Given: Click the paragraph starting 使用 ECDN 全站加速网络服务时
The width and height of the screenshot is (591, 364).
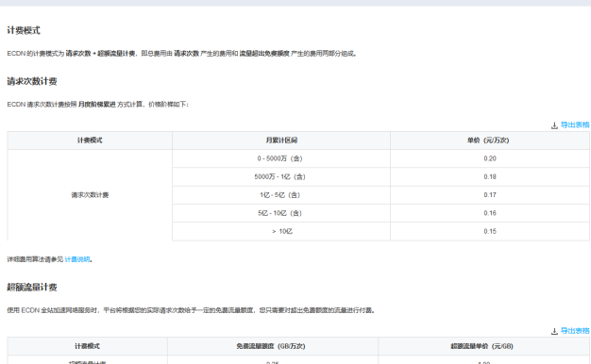Looking at the screenshot, I should click(x=191, y=310).
